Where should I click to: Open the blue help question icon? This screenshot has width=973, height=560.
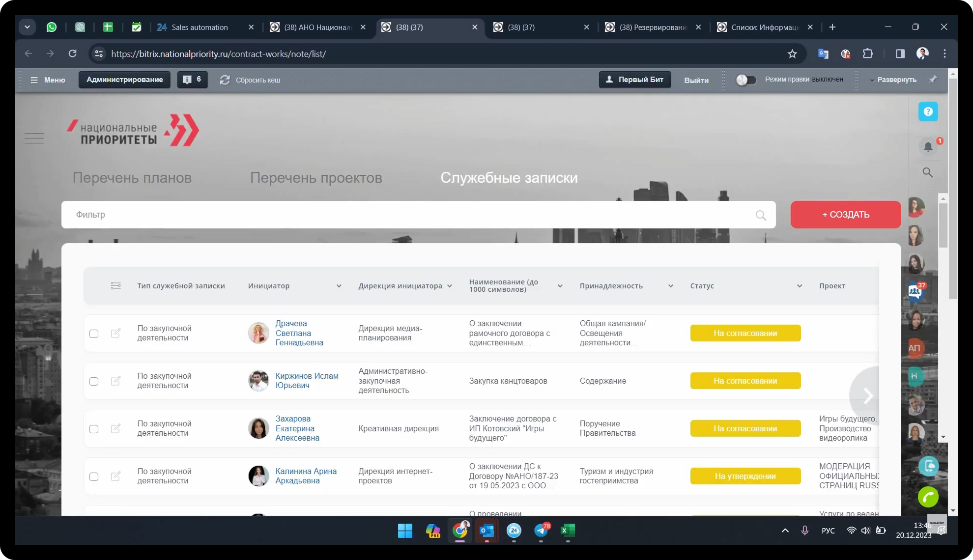(x=928, y=112)
